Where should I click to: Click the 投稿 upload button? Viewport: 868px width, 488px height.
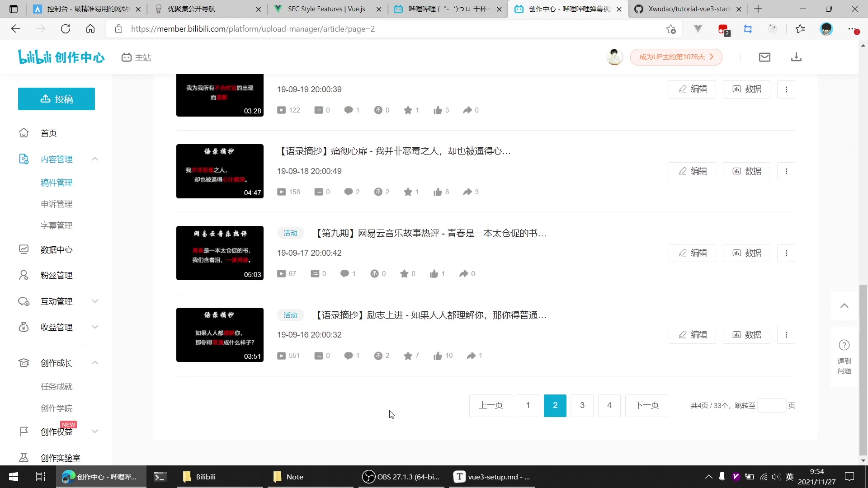(56, 99)
